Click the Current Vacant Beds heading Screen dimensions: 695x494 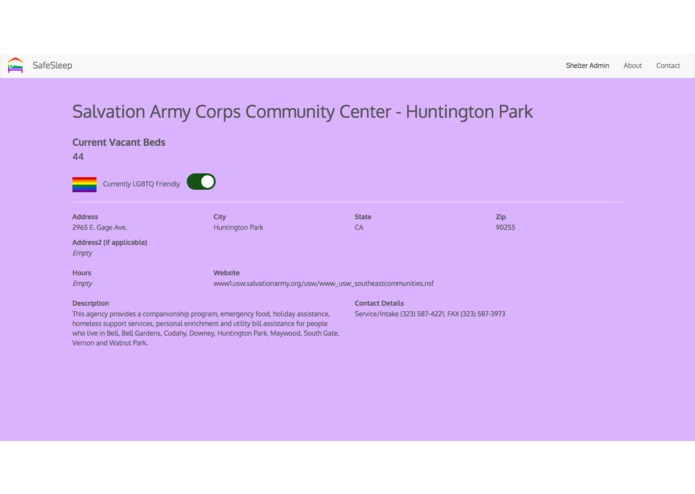point(119,142)
